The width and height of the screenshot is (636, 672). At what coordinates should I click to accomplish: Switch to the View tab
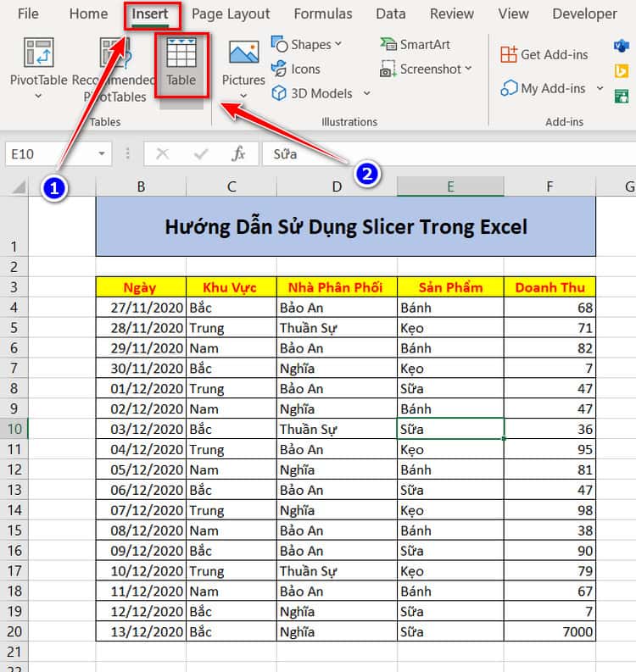513,14
